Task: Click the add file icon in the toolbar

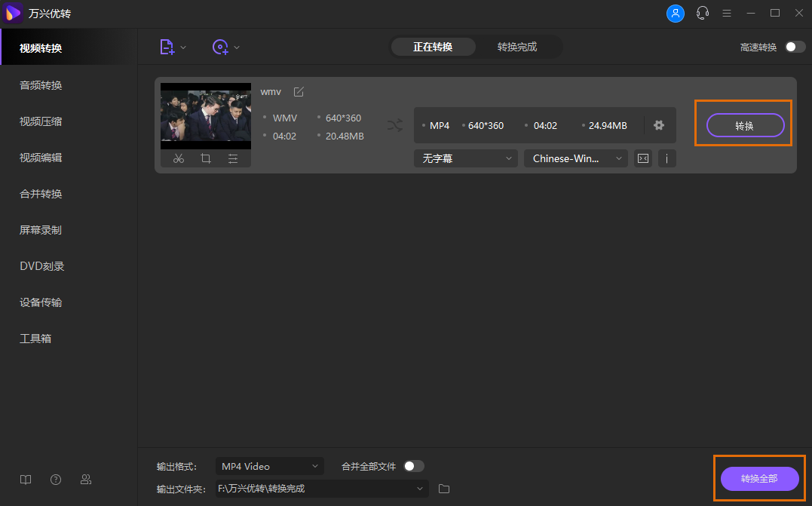Action: coord(167,47)
